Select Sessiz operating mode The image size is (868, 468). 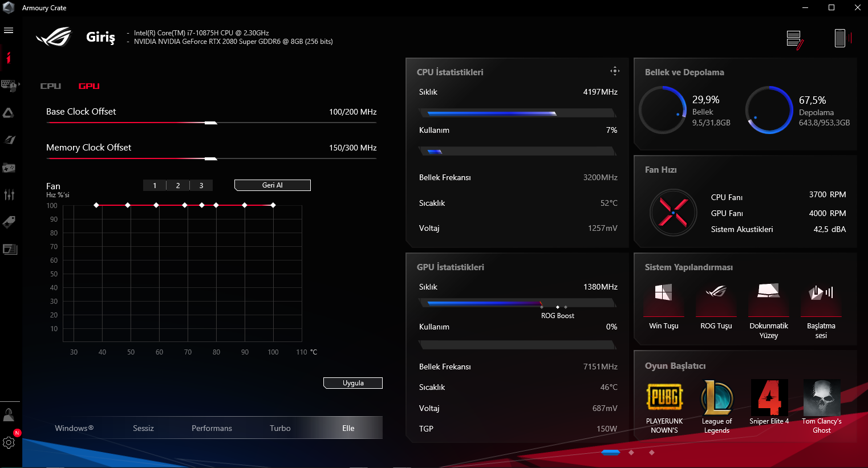[143, 428]
